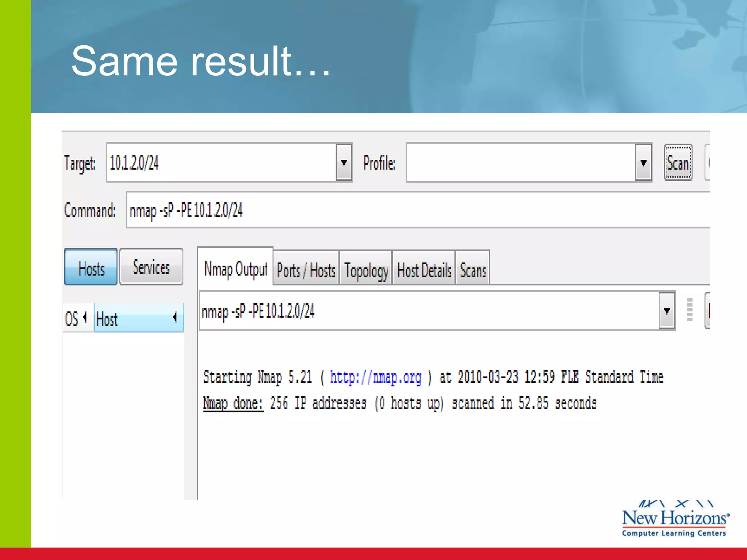Sort by the OS column header
The image size is (747, 560).
72,319
